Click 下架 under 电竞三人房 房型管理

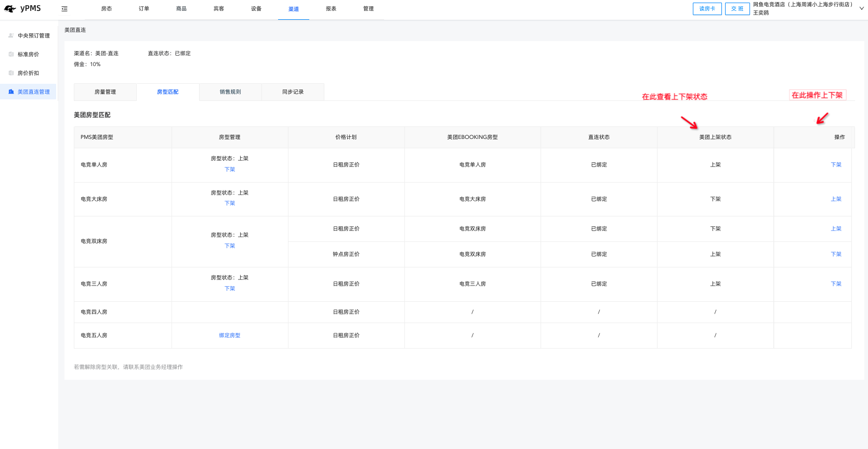[x=230, y=289]
